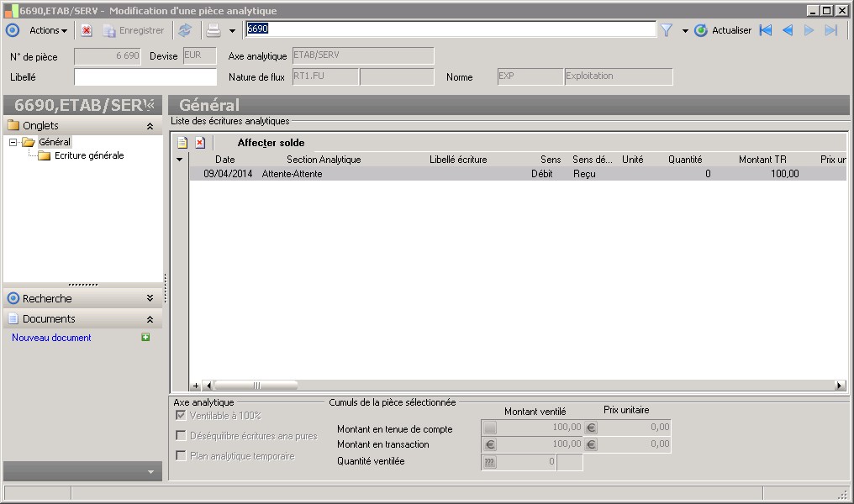Go to the previous record
This screenshot has height=504, width=854.
pyautogui.click(x=788, y=30)
